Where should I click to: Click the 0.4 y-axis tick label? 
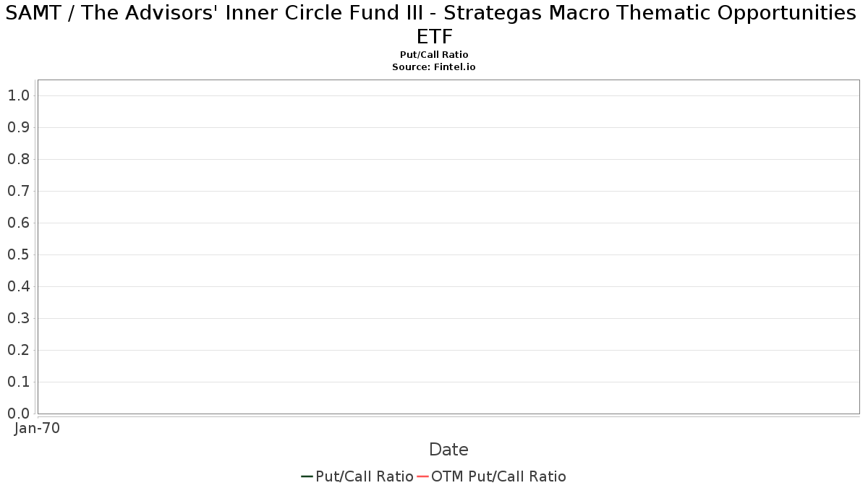19,286
